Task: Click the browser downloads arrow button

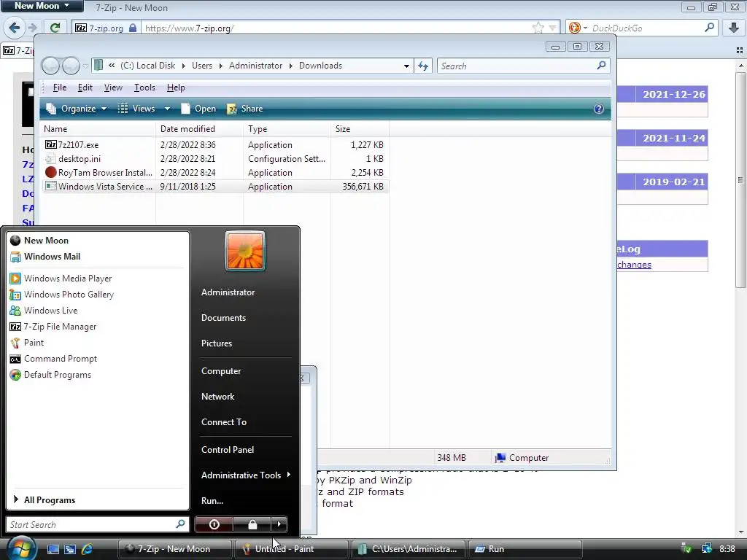Action: click(x=734, y=28)
